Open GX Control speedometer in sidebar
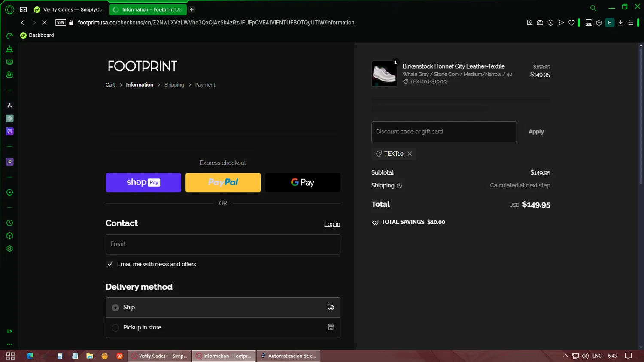644x362 pixels. (9, 36)
